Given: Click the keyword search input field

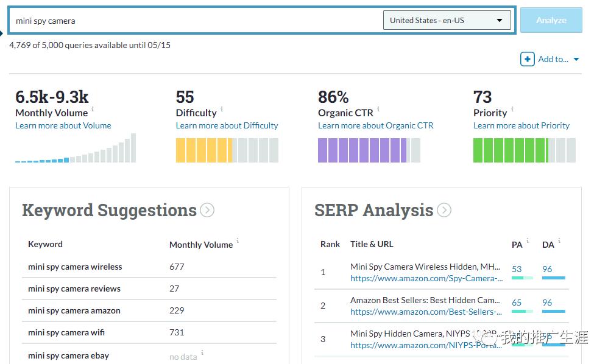Looking at the screenshot, I should 195,21.
